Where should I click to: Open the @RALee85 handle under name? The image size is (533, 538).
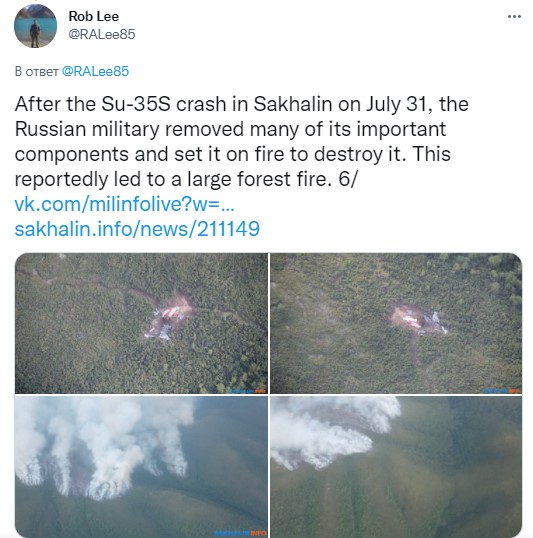tap(102, 34)
